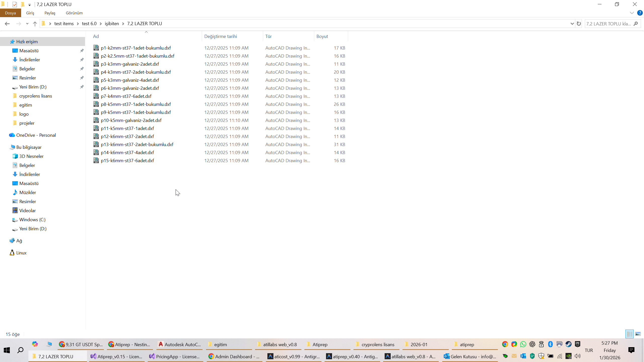This screenshot has width=644, height=362.
Task: Navigate to işibiten in breadcrumb path
Action: click(x=112, y=24)
